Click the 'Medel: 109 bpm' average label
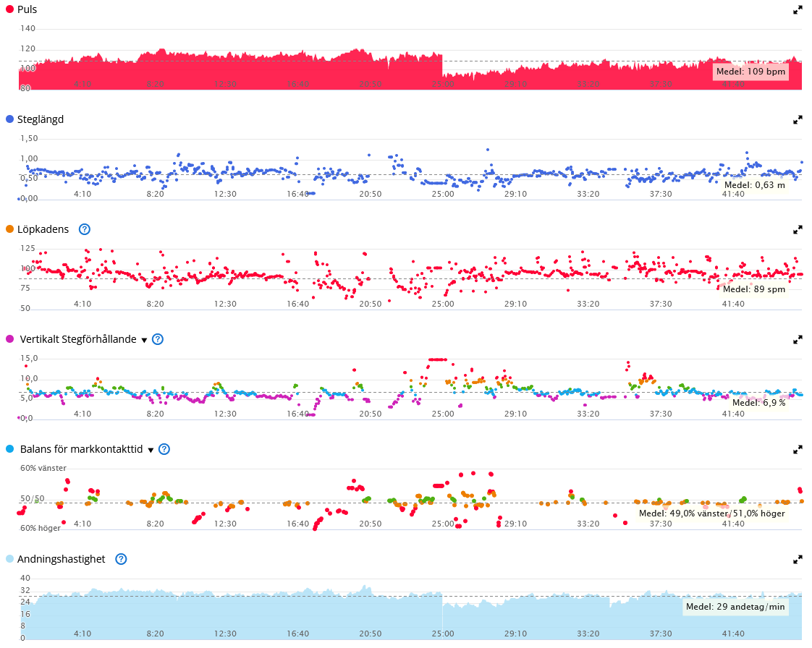The image size is (812, 648). [x=751, y=72]
